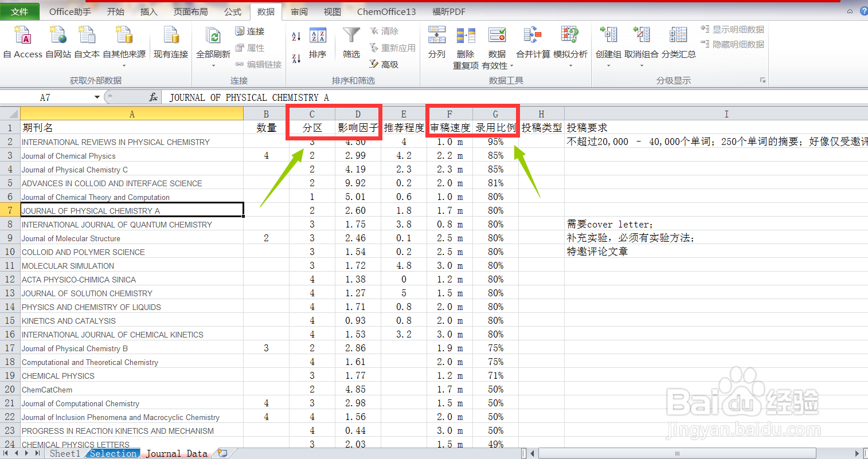Viewport: 868px width, 459px height.
Task: Click 显示明细数据 show detail
Action: pos(732,29)
